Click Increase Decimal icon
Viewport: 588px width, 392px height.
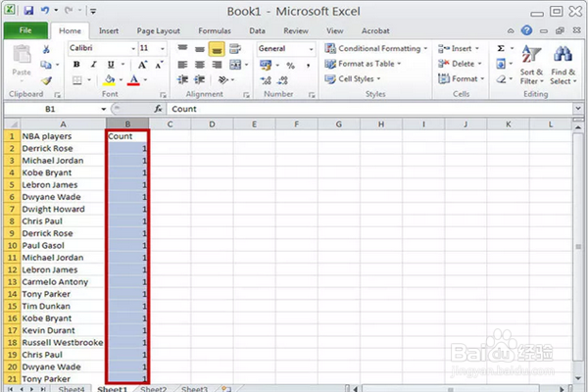[266, 80]
